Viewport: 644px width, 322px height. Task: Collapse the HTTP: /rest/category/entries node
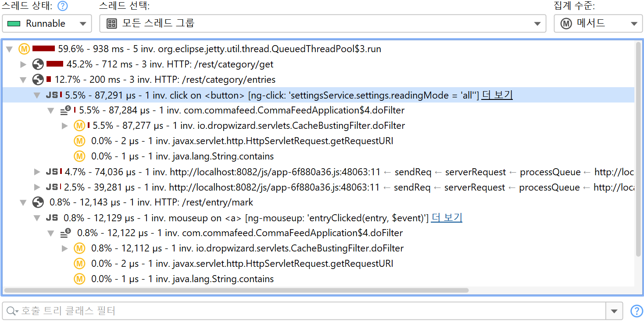pyautogui.click(x=24, y=80)
